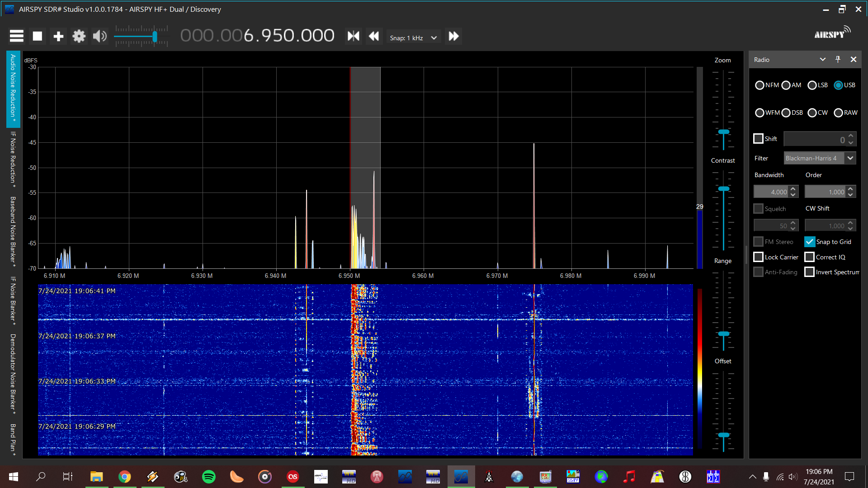868x488 pixels.
Task: Select RAW demodulation mode
Action: tap(845, 113)
